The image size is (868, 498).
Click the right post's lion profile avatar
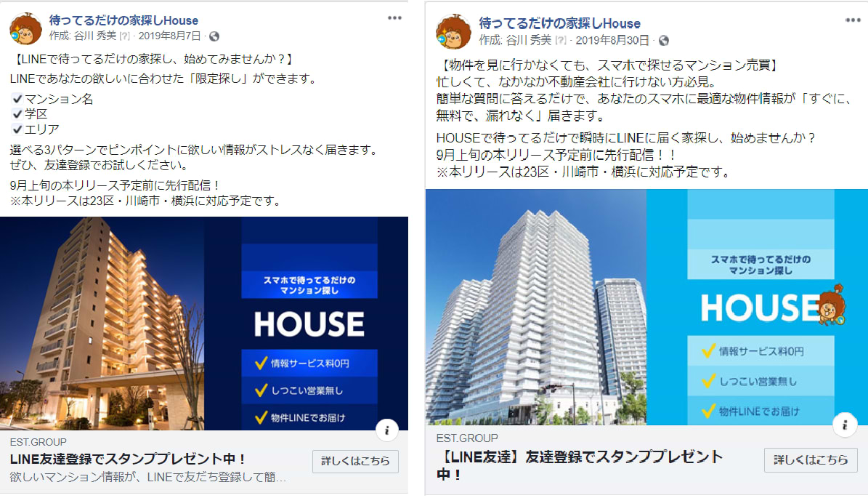[x=453, y=31]
